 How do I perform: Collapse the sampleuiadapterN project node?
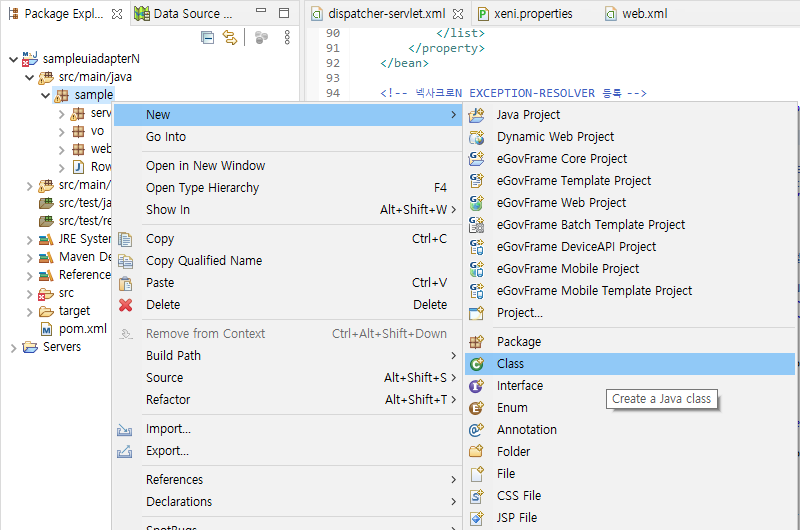click(12, 59)
